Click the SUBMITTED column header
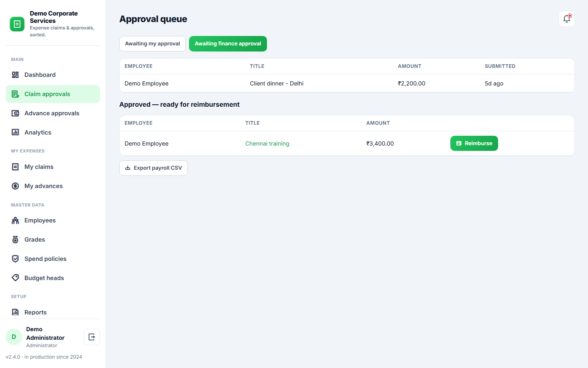This screenshot has height=368, width=588. click(x=500, y=66)
